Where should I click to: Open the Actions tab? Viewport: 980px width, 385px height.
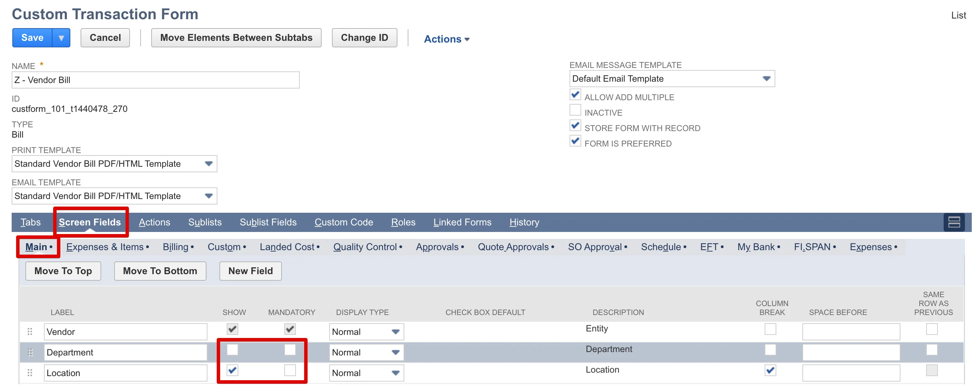click(x=154, y=222)
